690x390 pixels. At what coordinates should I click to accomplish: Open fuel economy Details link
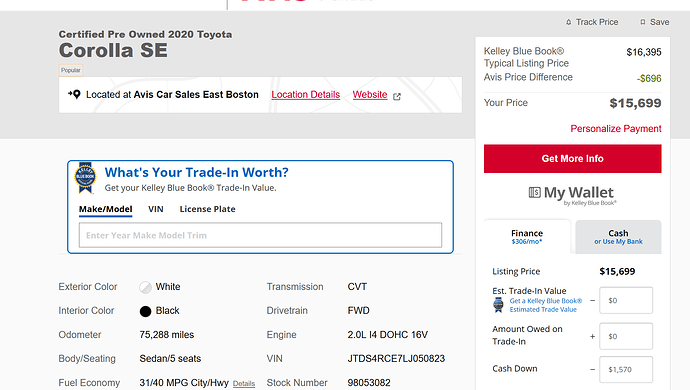point(244,384)
